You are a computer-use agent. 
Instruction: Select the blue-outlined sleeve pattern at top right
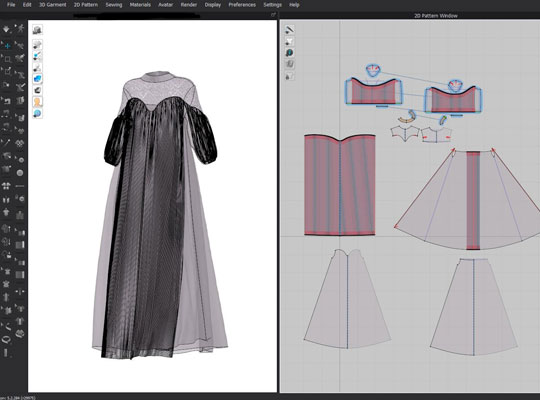(453, 100)
